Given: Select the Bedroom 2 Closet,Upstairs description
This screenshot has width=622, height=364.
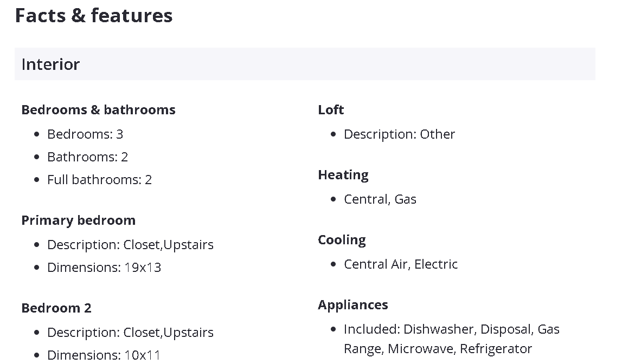Looking at the screenshot, I should (130, 333).
